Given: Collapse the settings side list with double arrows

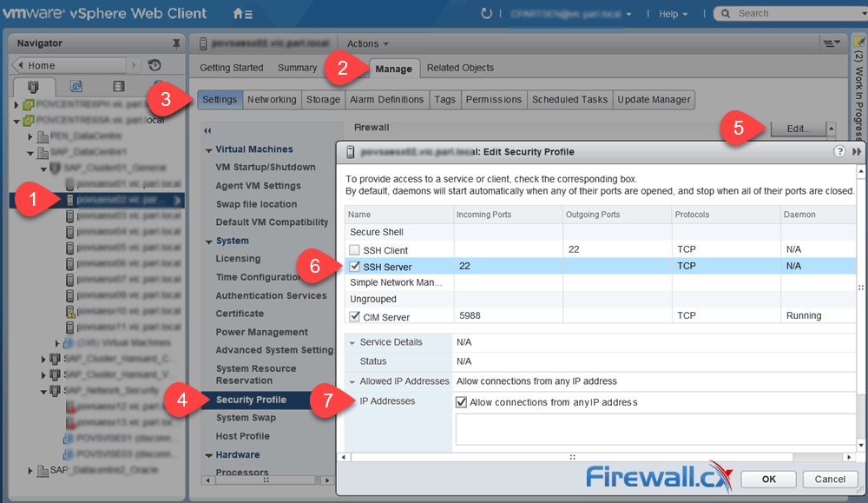Looking at the screenshot, I should point(207,130).
